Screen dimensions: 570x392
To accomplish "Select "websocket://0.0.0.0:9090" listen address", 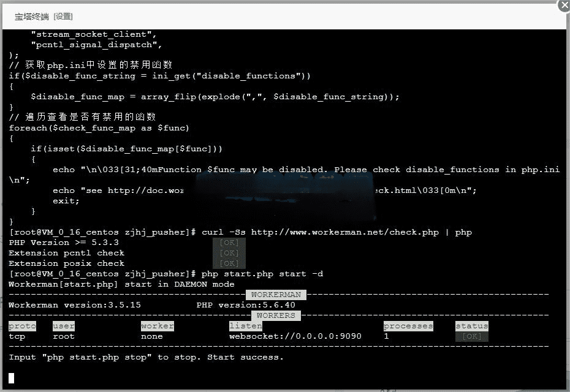I will pyautogui.click(x=295, y=336).
